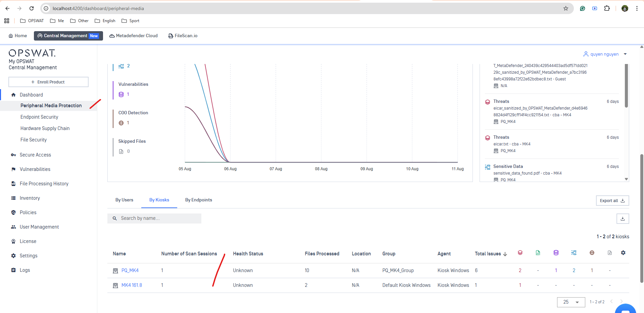Click the activity feed scrollbar down arrow
This screenshot has width=644, height=313.
[x=626, y=179]
